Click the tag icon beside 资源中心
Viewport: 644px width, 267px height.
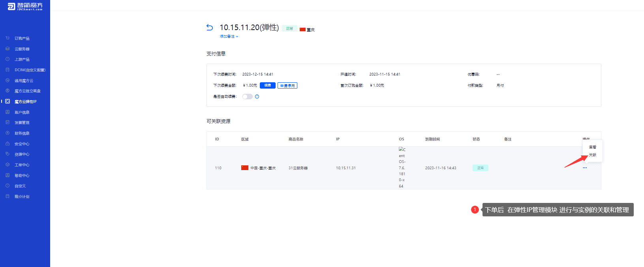coord(8,154)
